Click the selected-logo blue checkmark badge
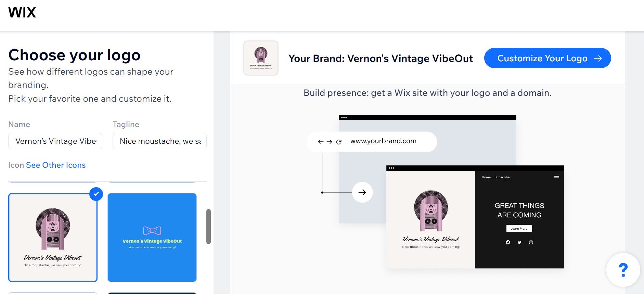The width and height of the screenshot is (644, 294). (96, 194)
